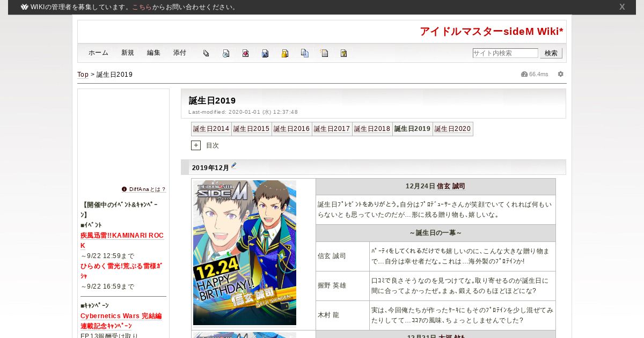Click the ～誕生日の一幕～ table header
This screenshot has width=644, height=338.
tap(436, 233)
